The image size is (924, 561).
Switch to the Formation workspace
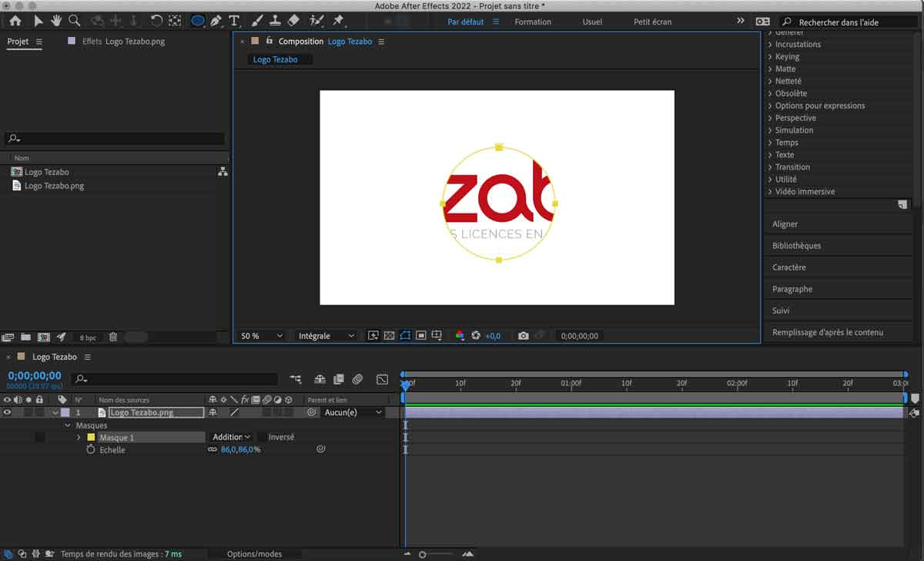(x=533, y=22)
